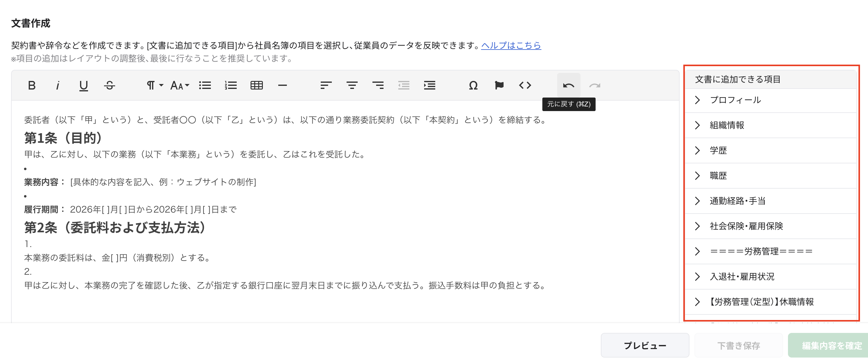Screen dimensions: 868x360
Task: Apply strikethrough to the text
Action: click(110, 85)
